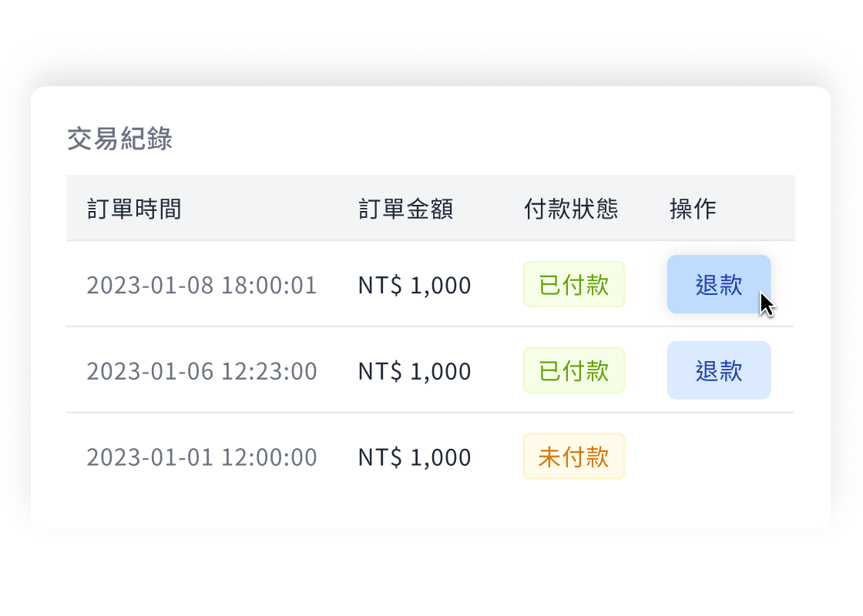Viewport: 863px width, 616px height.
Task: Click the blank header area right of 操作
Action: (x=759, y=209)
